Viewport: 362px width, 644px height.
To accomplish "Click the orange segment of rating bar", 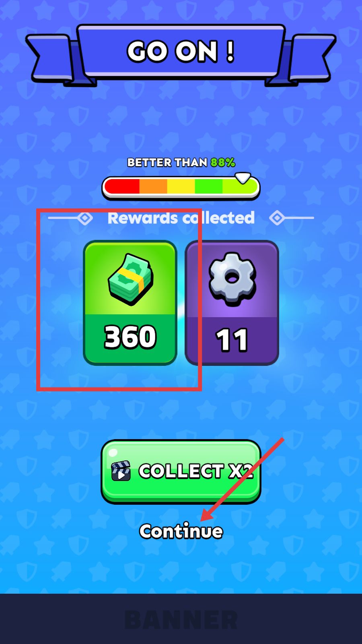I will click(153, 187).
